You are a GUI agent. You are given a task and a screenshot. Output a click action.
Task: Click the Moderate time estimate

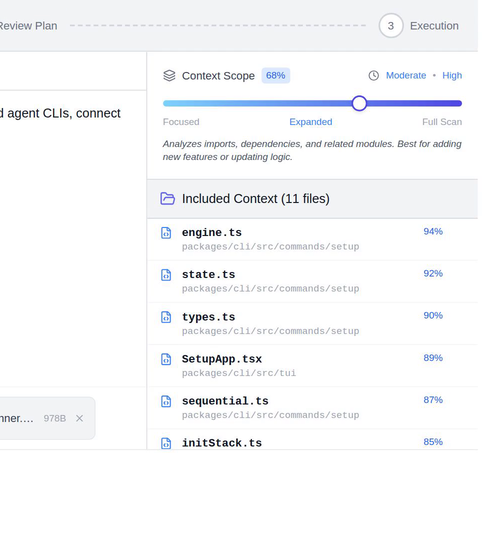406,75
